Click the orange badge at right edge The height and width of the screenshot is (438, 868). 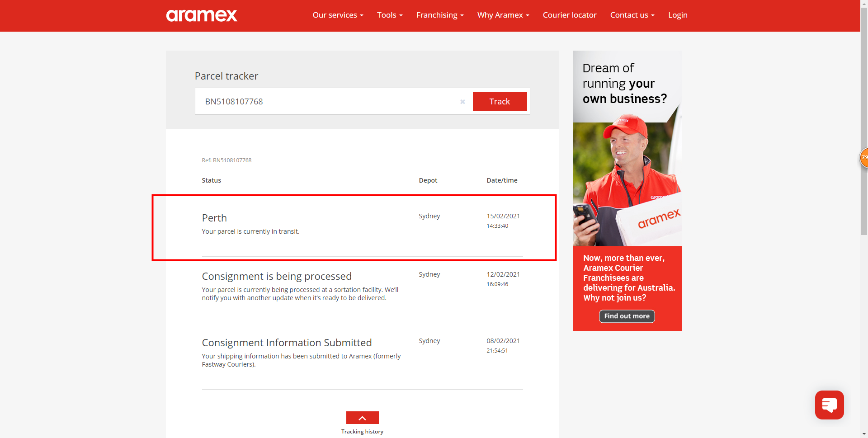coord(864,158)
